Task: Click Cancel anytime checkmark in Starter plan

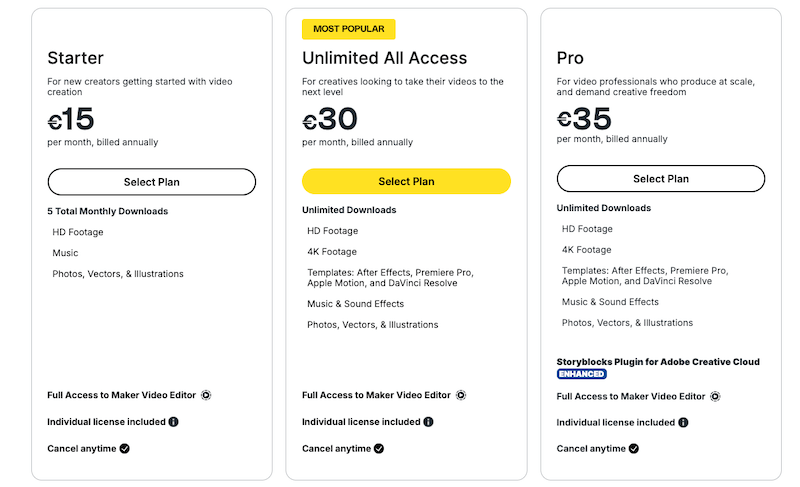Action: click(124, 449)
